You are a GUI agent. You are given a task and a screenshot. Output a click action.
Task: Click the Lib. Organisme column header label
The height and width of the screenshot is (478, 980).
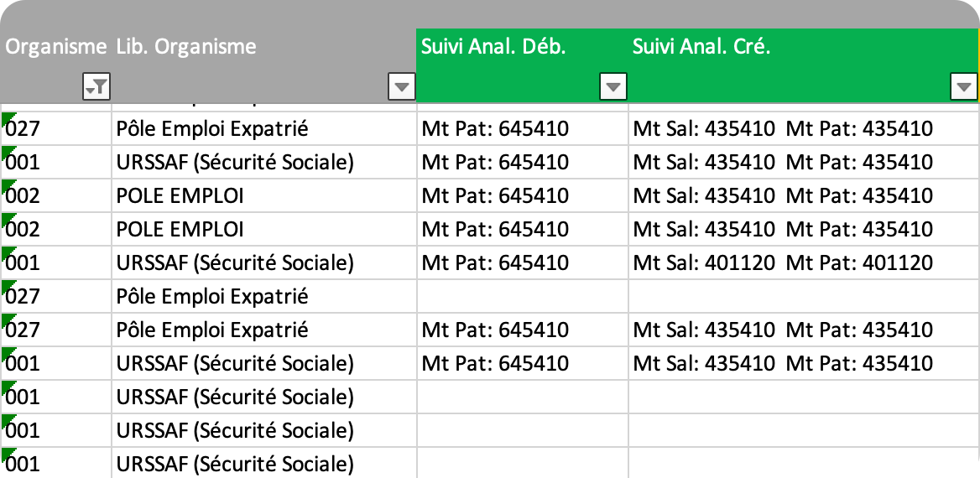point(186,47)
